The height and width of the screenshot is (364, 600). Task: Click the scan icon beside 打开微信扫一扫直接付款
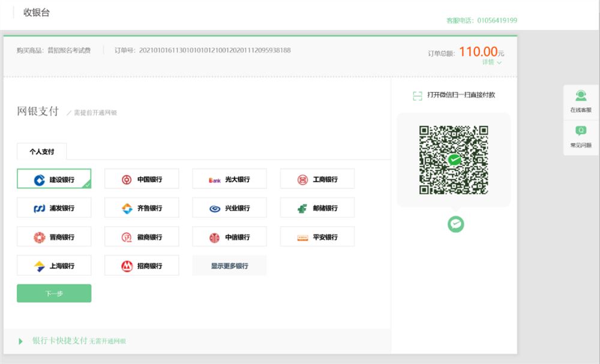418,95
